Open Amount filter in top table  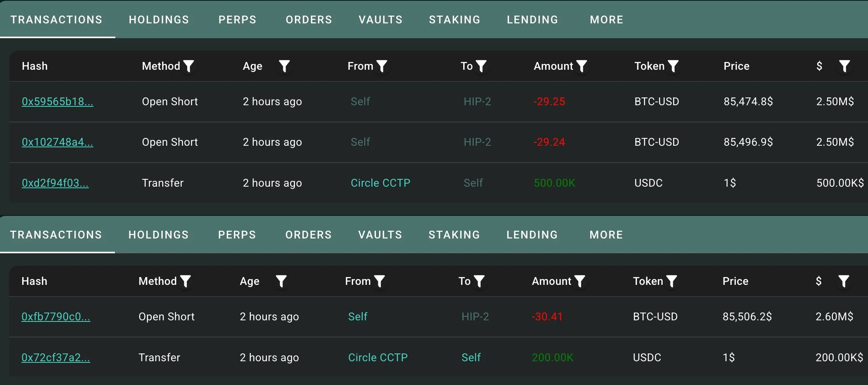tap(581, 66)
